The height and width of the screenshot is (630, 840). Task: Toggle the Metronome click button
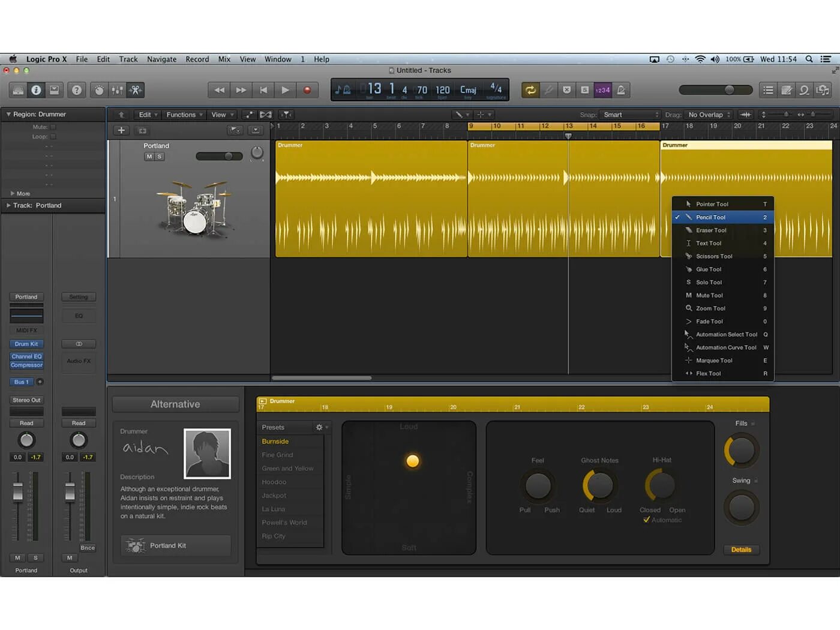pyautogui.click(x=621, y=90)
